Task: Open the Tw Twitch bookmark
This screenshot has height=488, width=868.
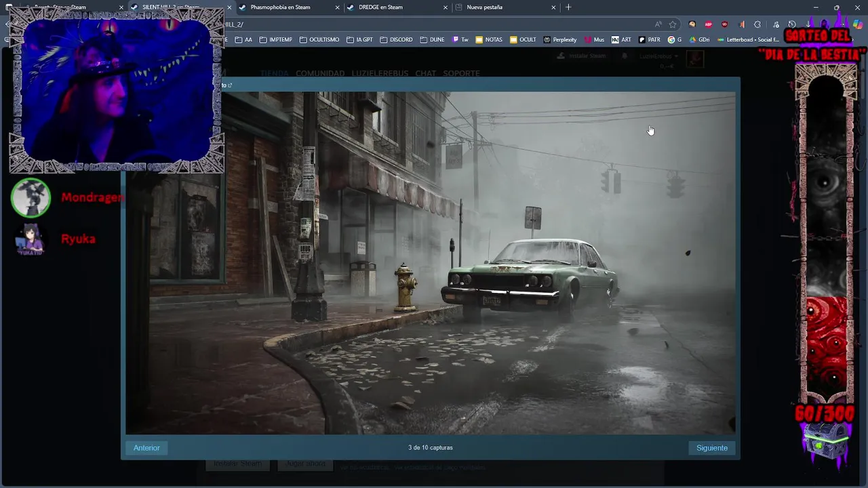Action: tap(460, 40)
